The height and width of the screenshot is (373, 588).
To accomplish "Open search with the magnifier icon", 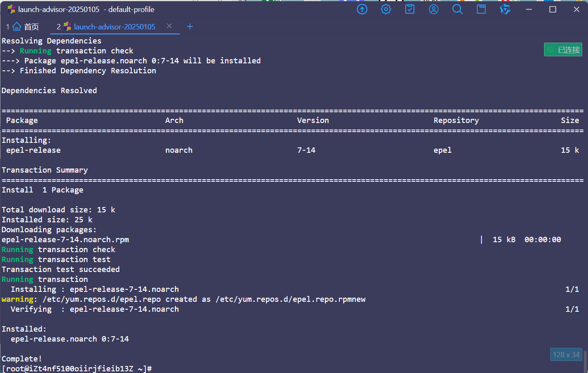I will click(457, 9).
